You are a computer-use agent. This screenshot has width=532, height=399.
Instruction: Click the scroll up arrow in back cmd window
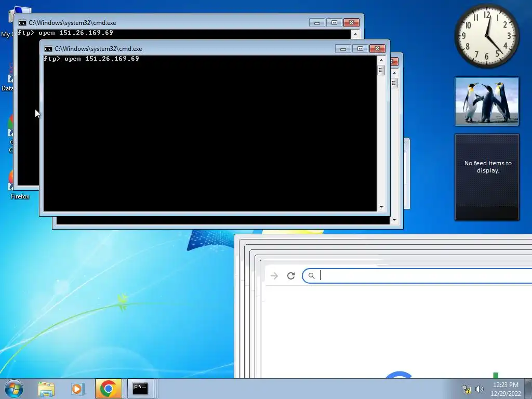(x=355, y=34)
